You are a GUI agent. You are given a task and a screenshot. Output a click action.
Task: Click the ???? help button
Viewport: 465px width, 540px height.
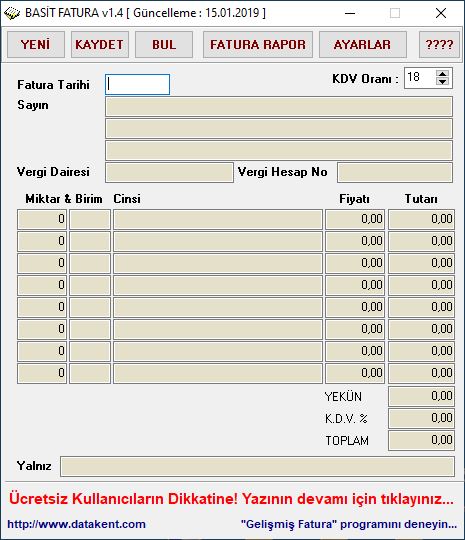(439, 44)
